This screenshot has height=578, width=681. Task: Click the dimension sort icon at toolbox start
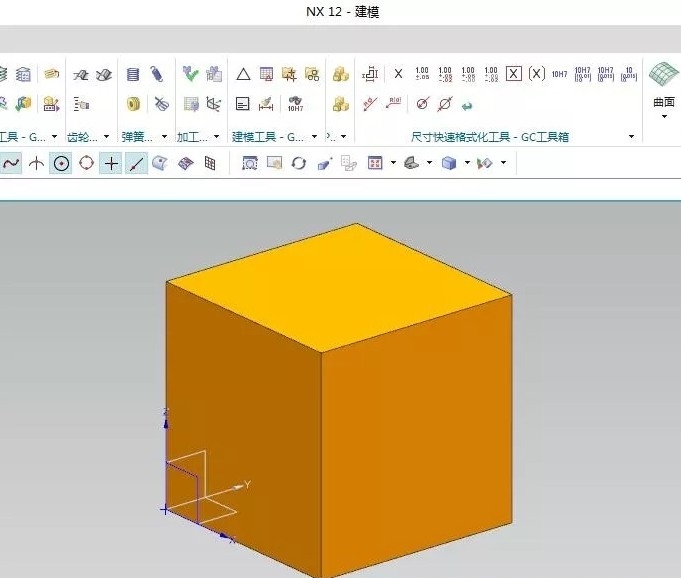click(x=370, y=74)
